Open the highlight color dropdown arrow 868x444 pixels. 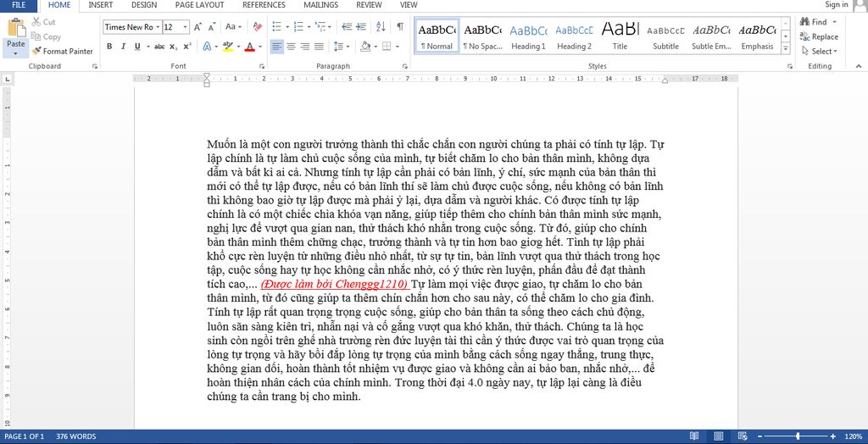pos(238,47)
